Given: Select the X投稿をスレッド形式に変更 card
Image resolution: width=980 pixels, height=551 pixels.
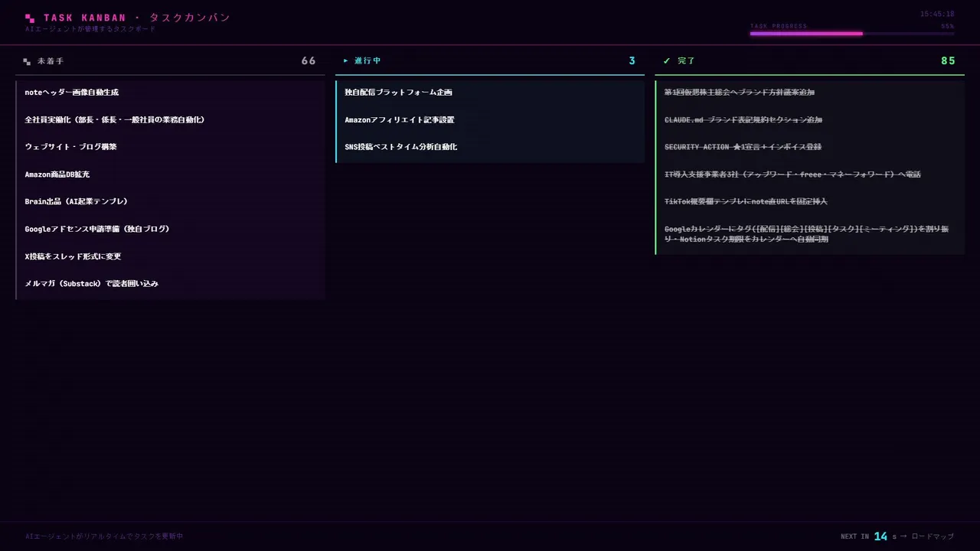Looking at the screenshot, I should [x=171, y=256].
